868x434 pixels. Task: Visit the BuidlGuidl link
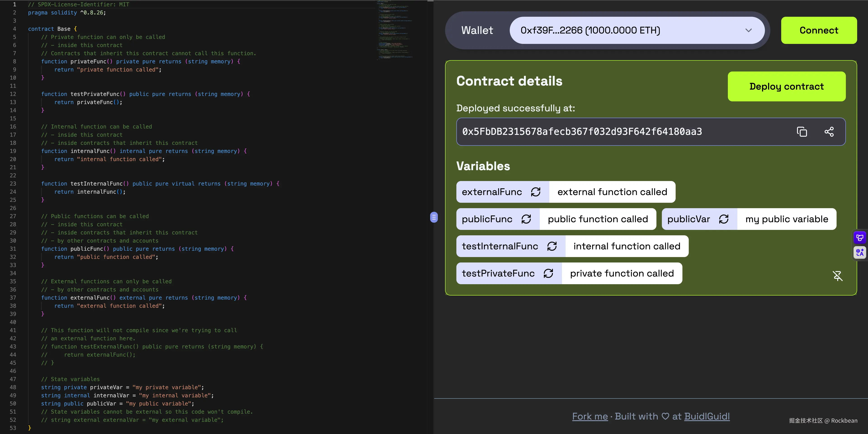(707, 416)
